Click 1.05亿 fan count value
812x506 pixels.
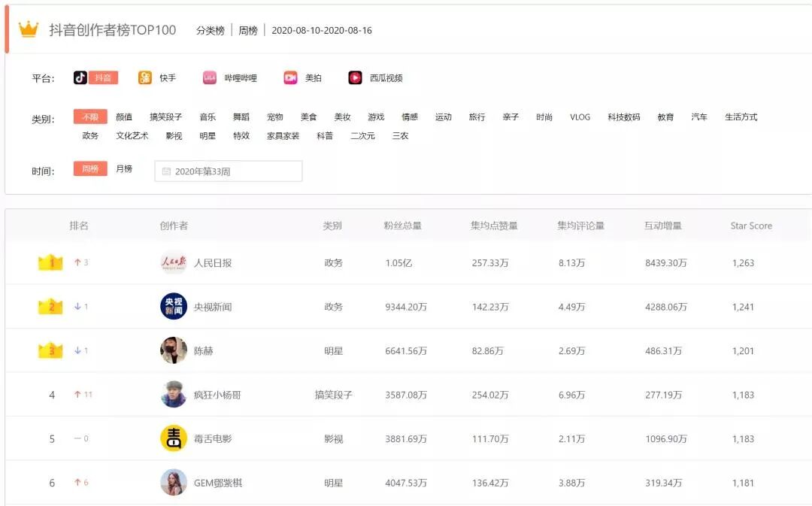click(x=398, y=263)
